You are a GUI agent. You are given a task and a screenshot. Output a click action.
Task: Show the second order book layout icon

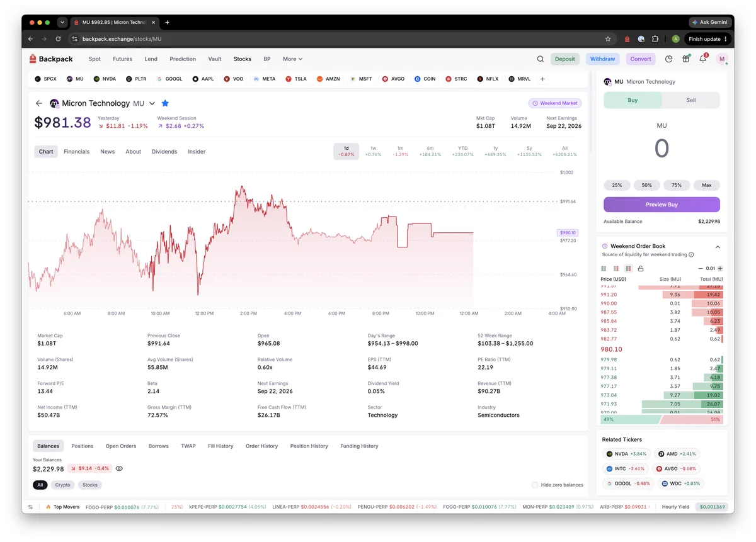coord(616,269)
